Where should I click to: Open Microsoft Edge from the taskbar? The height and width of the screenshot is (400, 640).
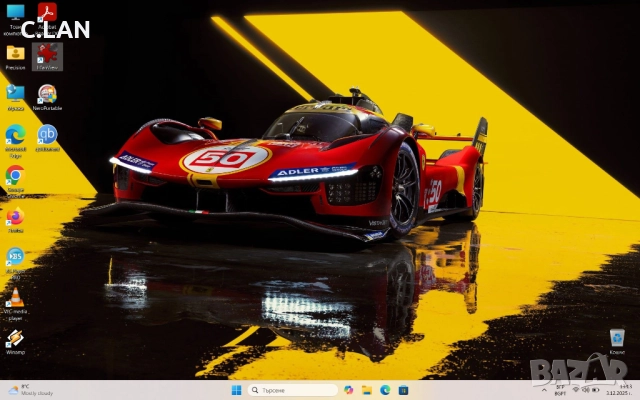[x=385, y=390]
